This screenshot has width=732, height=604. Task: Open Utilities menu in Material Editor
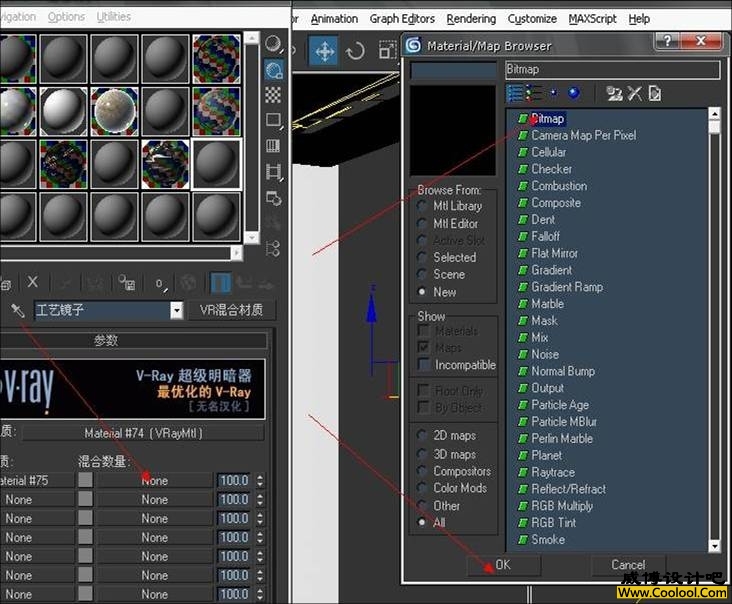point(113,17)
